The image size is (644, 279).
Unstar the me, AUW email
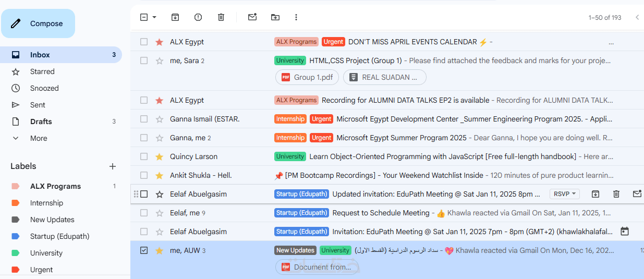click(160, 250)
